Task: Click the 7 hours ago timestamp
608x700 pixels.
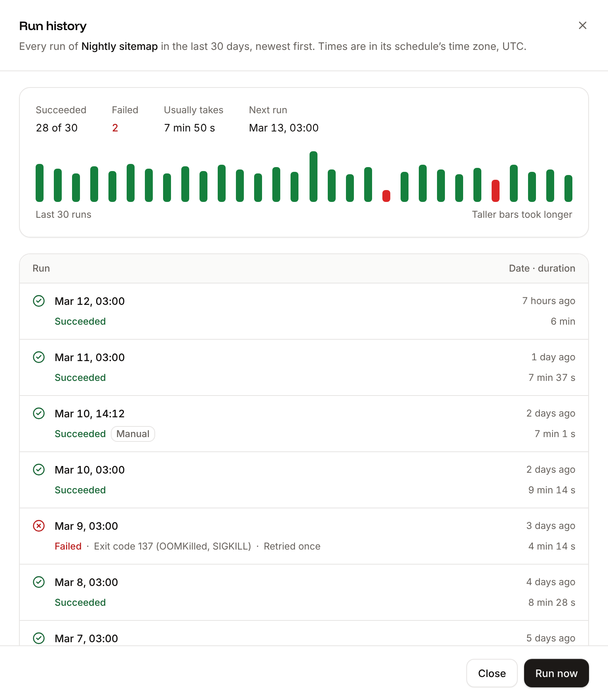Action: coord(549,301)
